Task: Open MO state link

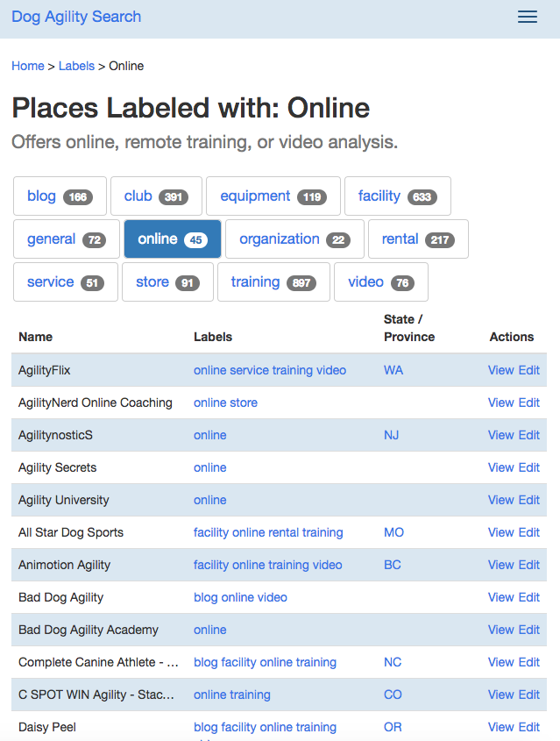Action: (393, 532)
